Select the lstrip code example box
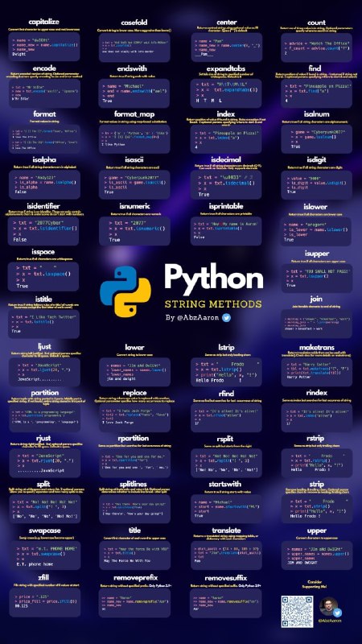 (226, 372)
